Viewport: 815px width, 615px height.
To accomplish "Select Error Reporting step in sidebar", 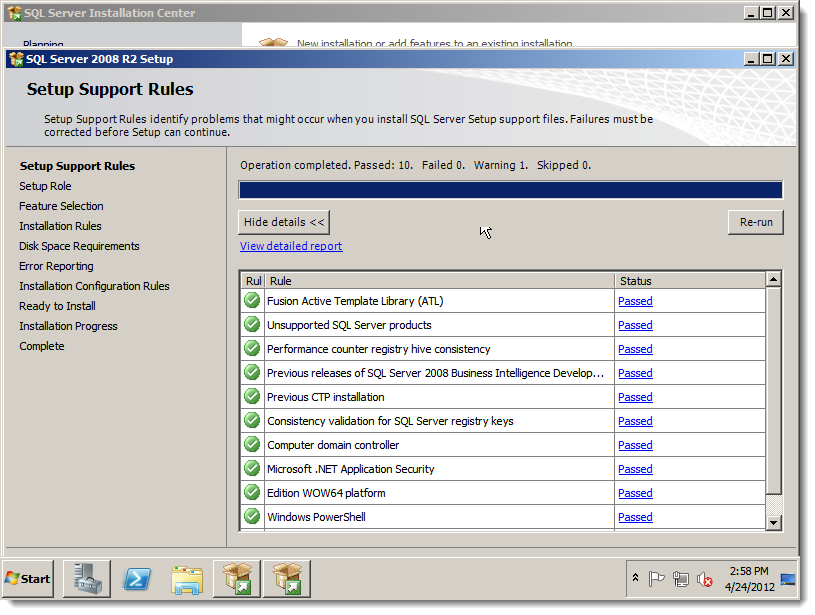I will pos(56,266).
